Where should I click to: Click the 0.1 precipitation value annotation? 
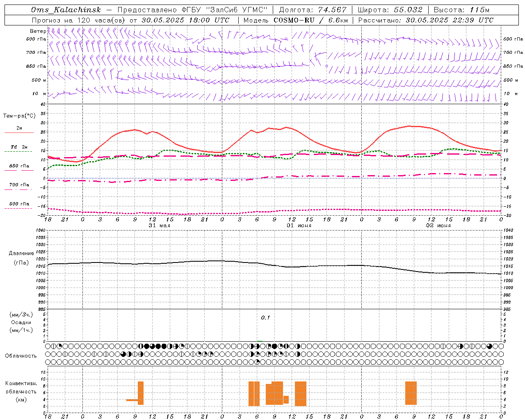[x=265, y=318]
